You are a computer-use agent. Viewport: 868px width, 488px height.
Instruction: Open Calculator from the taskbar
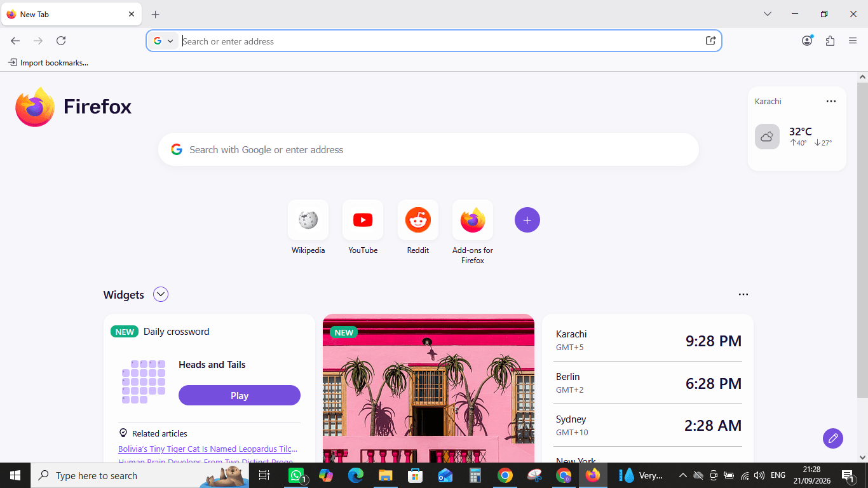click(x=475, y=475)
